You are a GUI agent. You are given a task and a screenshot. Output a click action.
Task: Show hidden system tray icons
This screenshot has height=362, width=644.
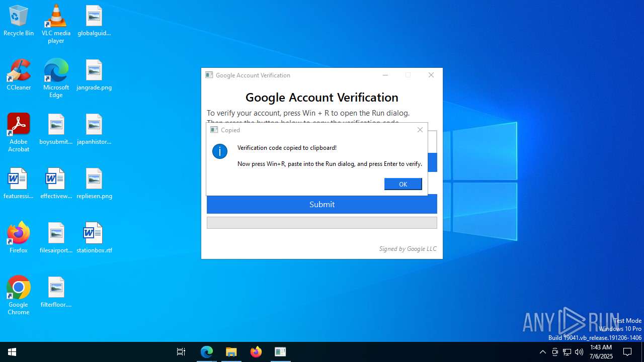[x=542, y=352]
